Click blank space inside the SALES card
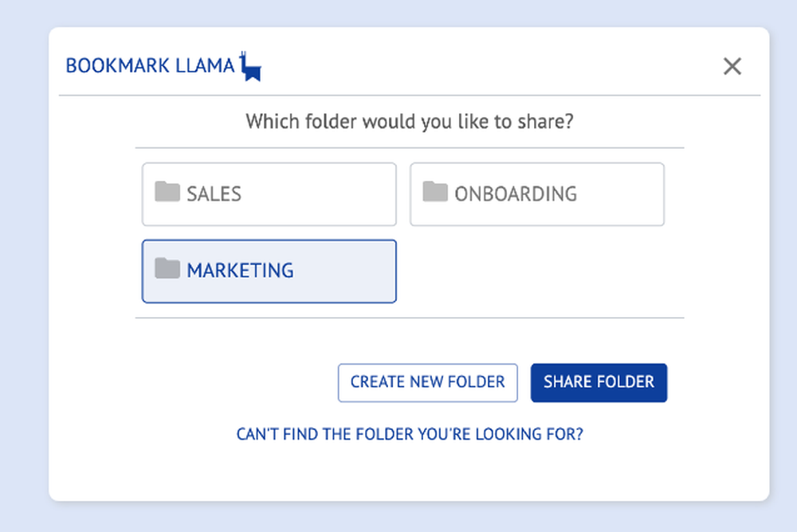 click(325, 194)
